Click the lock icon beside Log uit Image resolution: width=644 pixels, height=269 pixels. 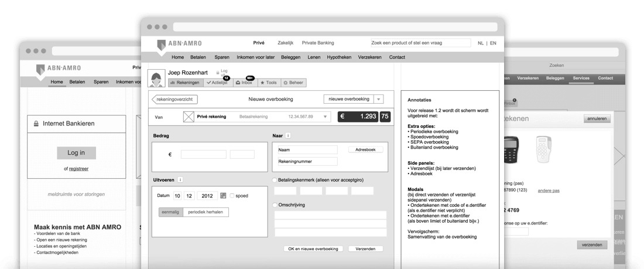tap(218, 73)
